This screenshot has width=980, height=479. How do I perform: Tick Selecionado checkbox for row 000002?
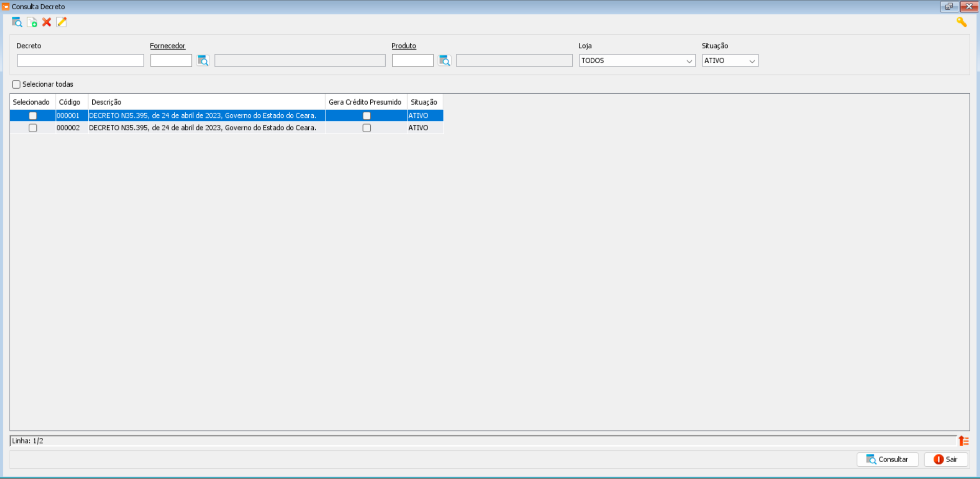33,128
